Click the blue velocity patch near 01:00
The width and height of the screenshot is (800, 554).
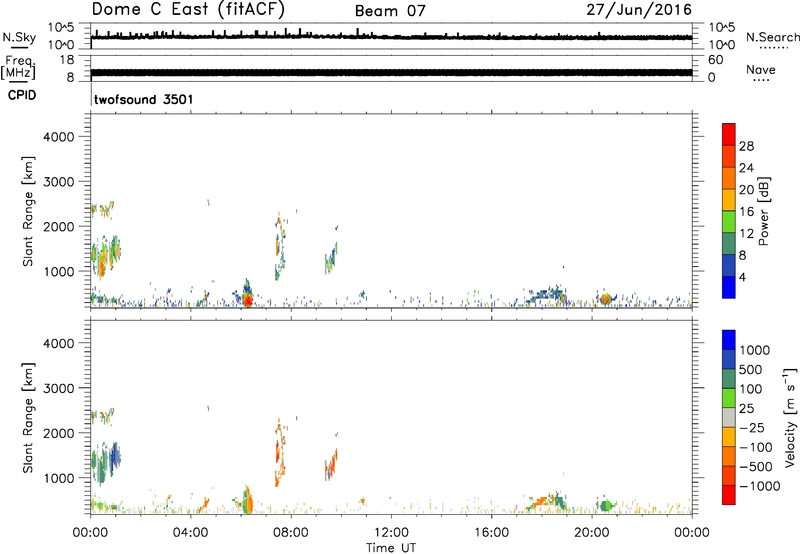(x=115, y=456)
